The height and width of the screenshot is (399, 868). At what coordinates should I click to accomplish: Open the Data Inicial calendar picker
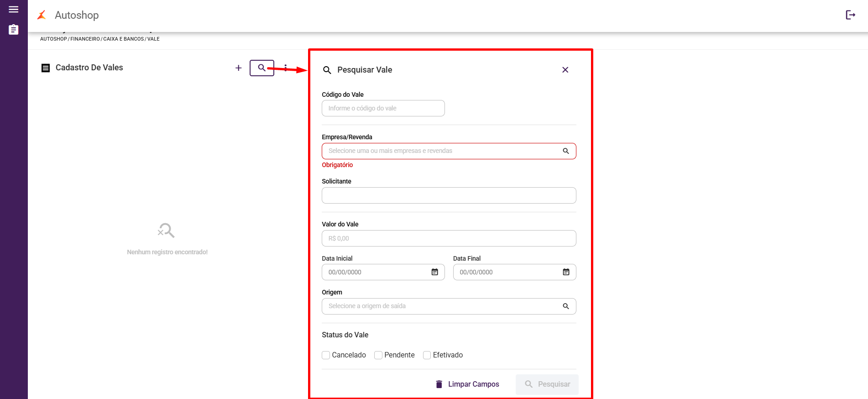pos(434,272)
